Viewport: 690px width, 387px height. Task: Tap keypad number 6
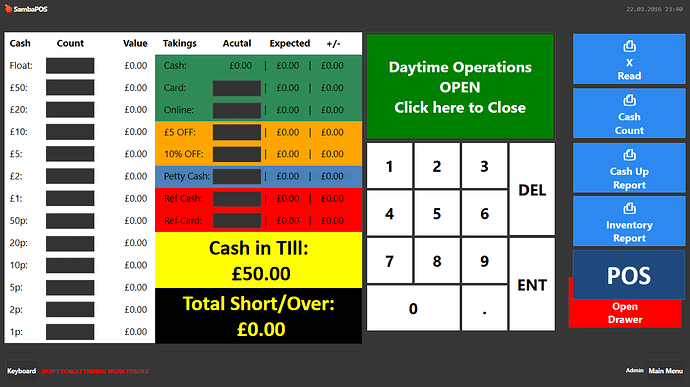pyautogui.click(x=484, y=214)
